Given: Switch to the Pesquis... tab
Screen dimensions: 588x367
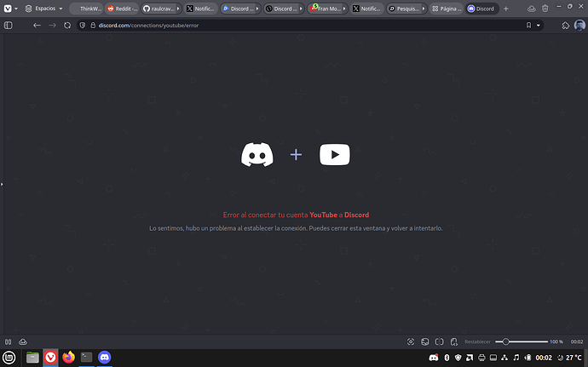Looking at the screenshot, I should click(x=404, y=9).
